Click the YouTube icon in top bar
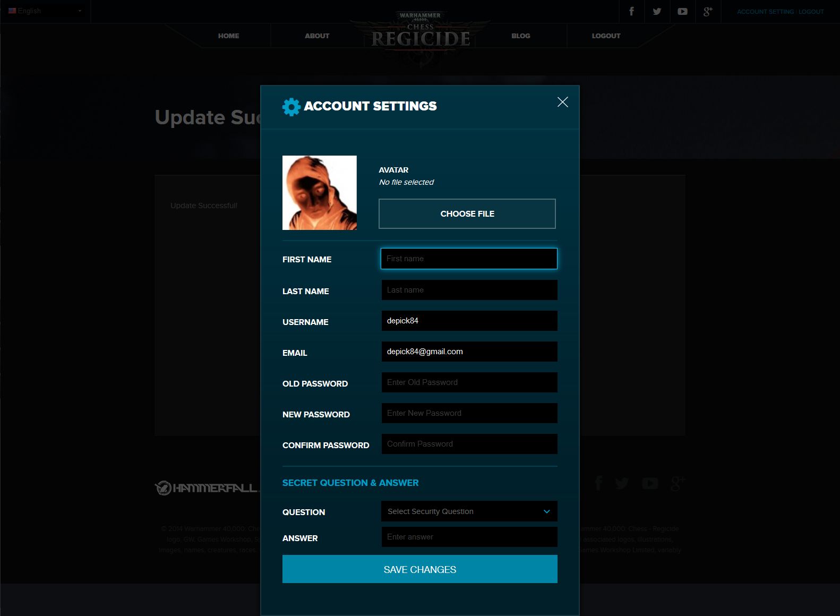The width and height of the screenshot is (840, 616). click(682, 11)
